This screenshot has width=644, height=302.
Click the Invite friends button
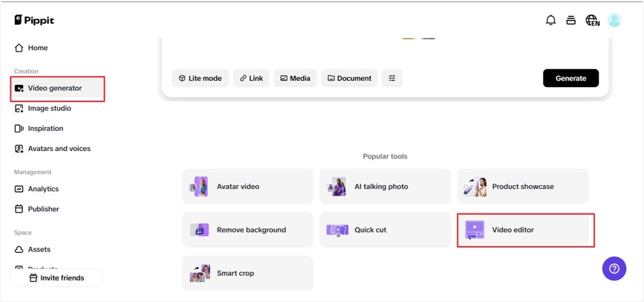[x=56, y=278]
